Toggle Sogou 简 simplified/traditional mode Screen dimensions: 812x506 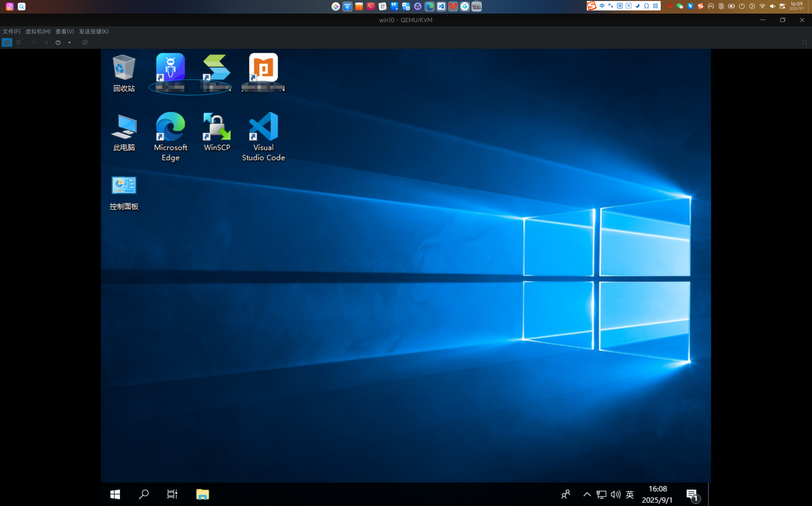pyautogui.click(x=619, y=6)
